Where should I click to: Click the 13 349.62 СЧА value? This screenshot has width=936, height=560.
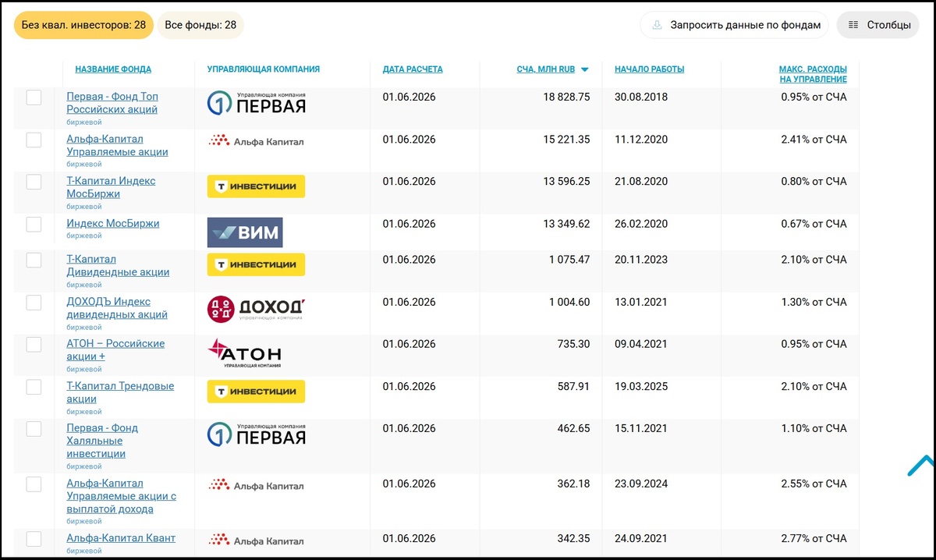tap(566, 224)
